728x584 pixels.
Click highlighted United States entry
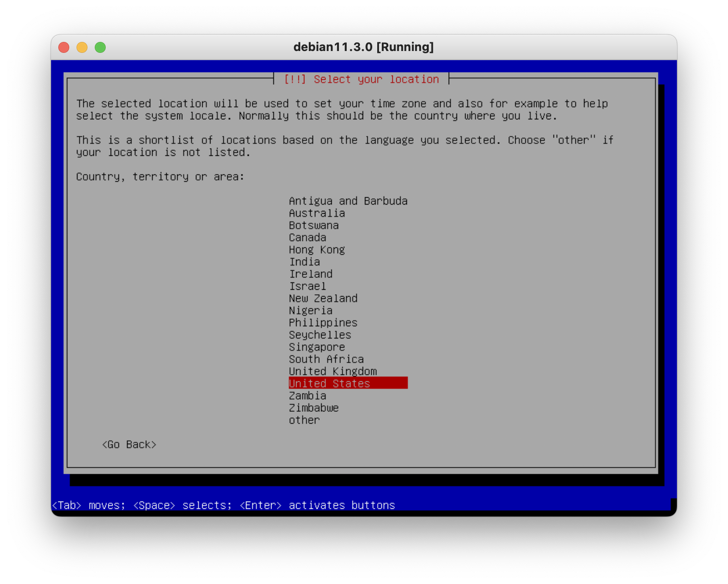(348, 384)
